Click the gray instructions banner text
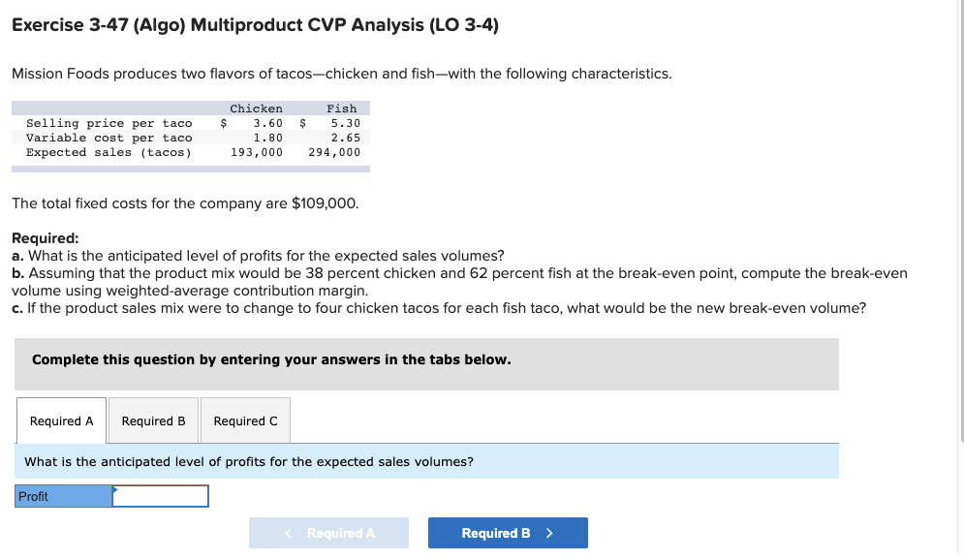 coord(271,359)
